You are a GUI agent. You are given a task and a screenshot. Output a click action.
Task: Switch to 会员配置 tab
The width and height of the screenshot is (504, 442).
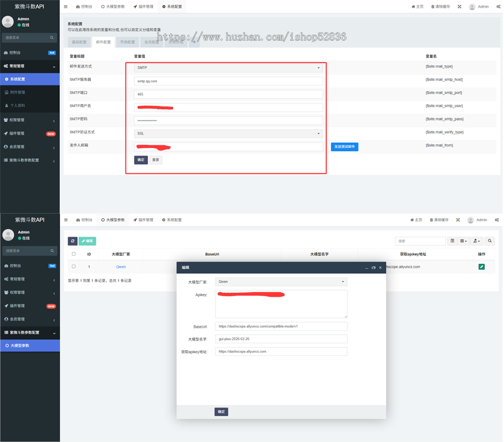pyautogui.click(x=152, y=42)
